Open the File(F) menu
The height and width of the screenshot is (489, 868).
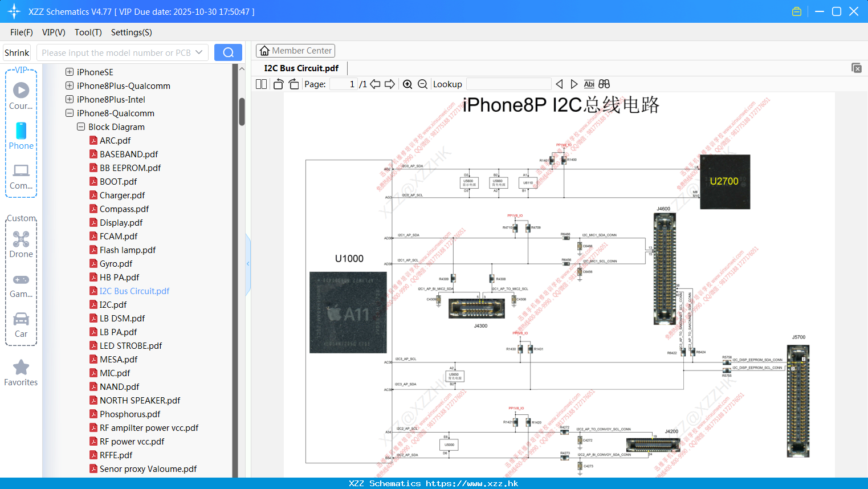pos(22,32)
